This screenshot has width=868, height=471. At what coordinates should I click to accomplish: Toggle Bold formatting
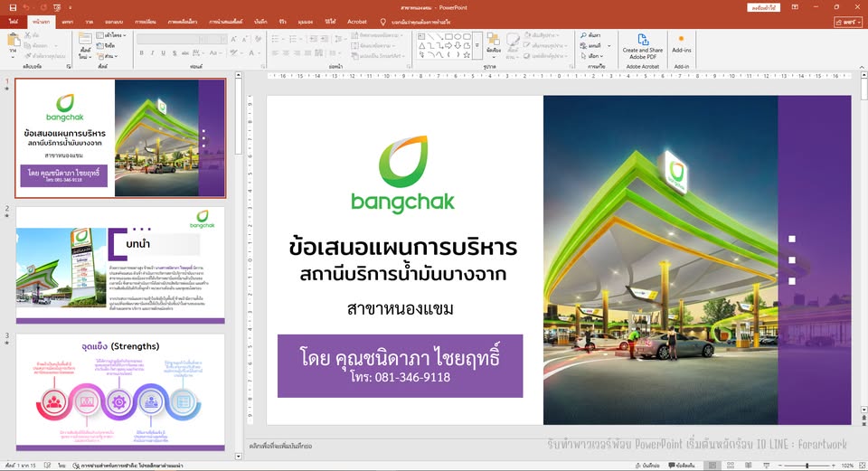coord(142,53)
